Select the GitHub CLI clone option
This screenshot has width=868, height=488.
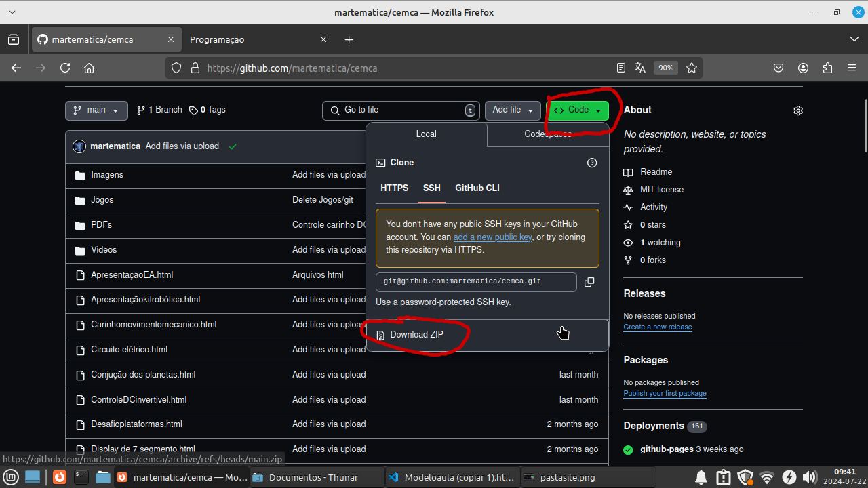click(x=477, y=188)
